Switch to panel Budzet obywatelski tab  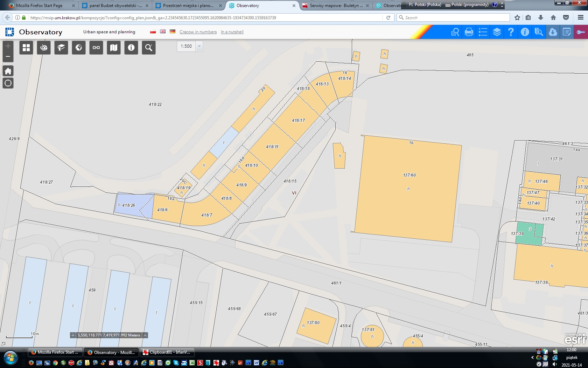click(x=115, y=6)
